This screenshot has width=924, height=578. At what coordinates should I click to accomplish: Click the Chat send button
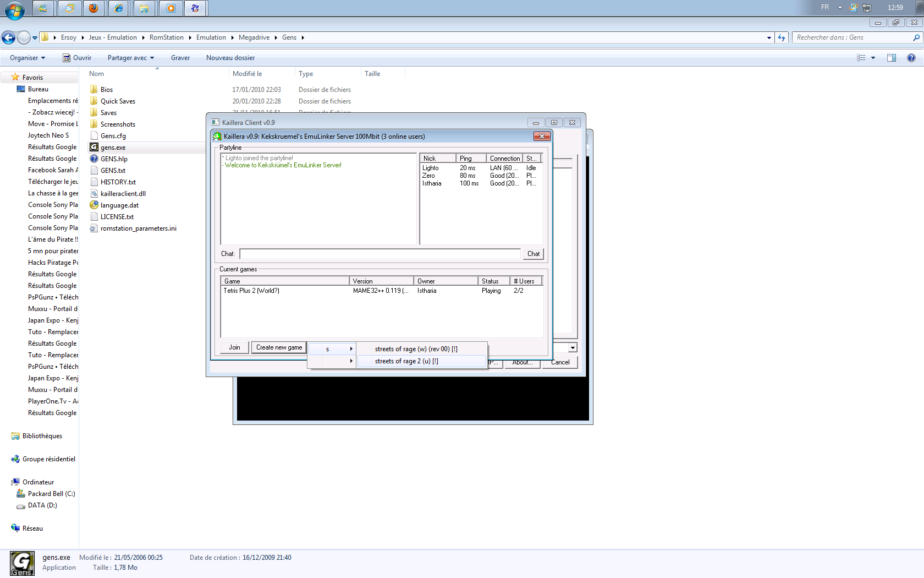tap(533, 254)
